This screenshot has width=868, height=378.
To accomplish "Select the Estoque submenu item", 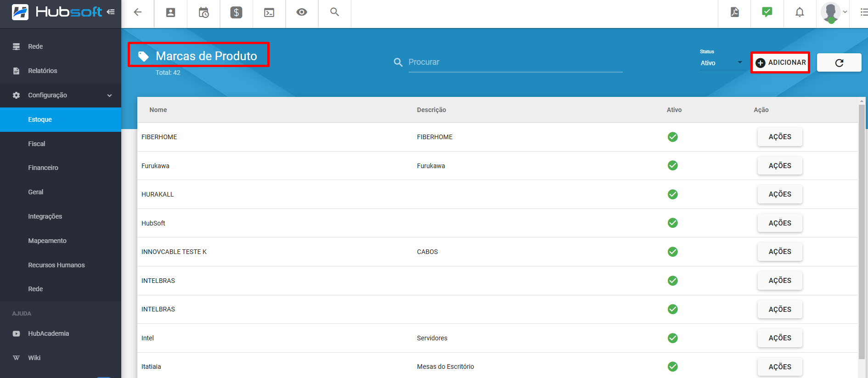I will point(61,119).
